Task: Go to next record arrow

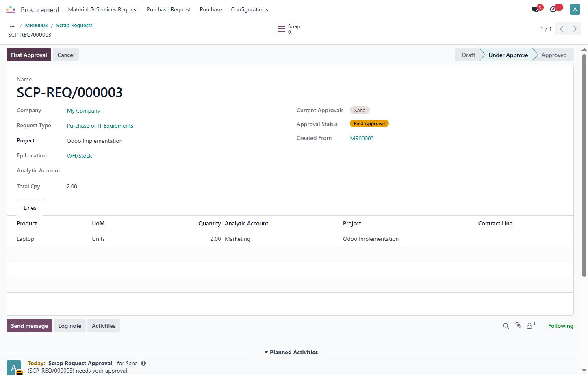Action: pos(575,29)
